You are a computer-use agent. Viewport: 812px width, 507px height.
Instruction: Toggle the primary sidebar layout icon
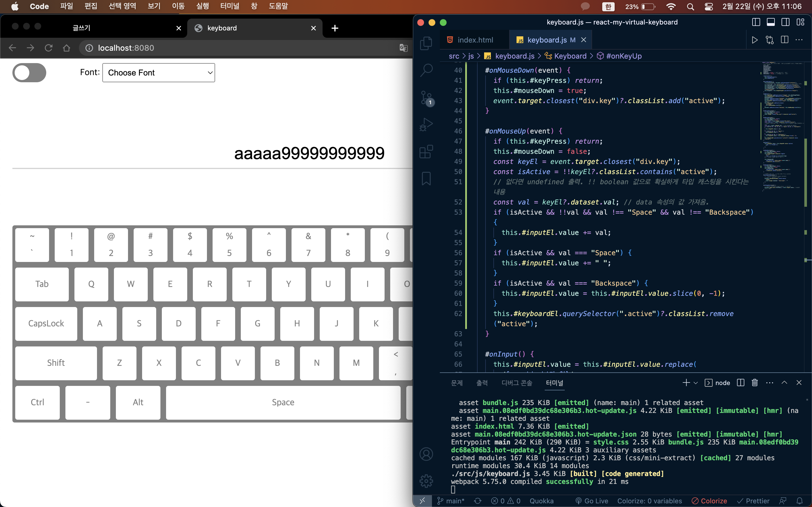click(x=756, y=22)
